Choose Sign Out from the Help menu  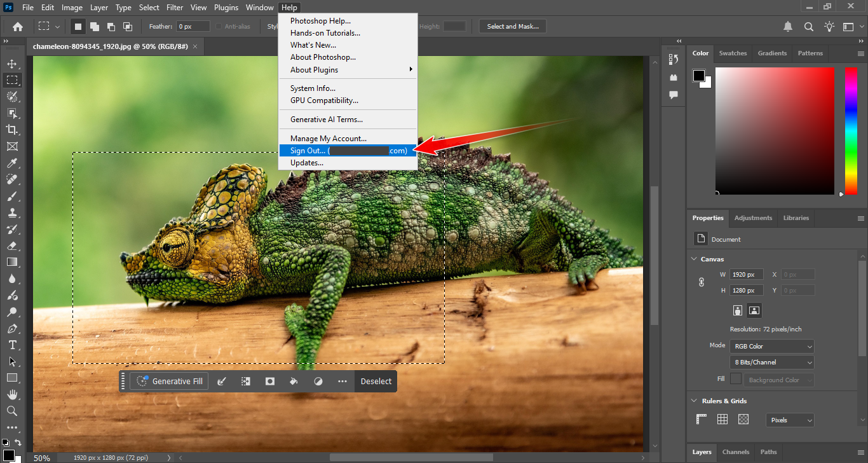pyautogui.click(x=348, y=151)
